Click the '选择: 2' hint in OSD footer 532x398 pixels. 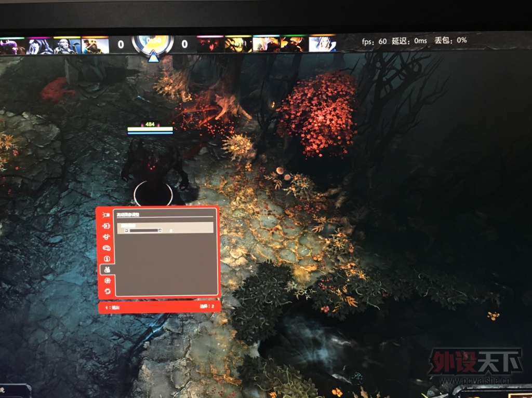(207, 307)
